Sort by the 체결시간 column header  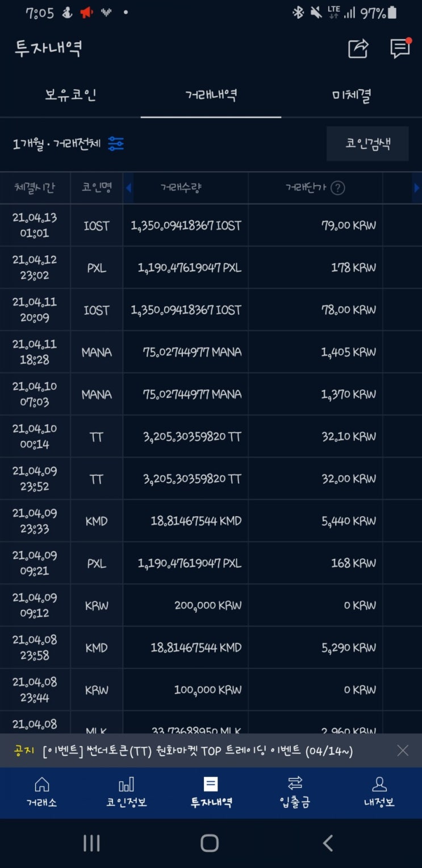[x=35, y=188]
